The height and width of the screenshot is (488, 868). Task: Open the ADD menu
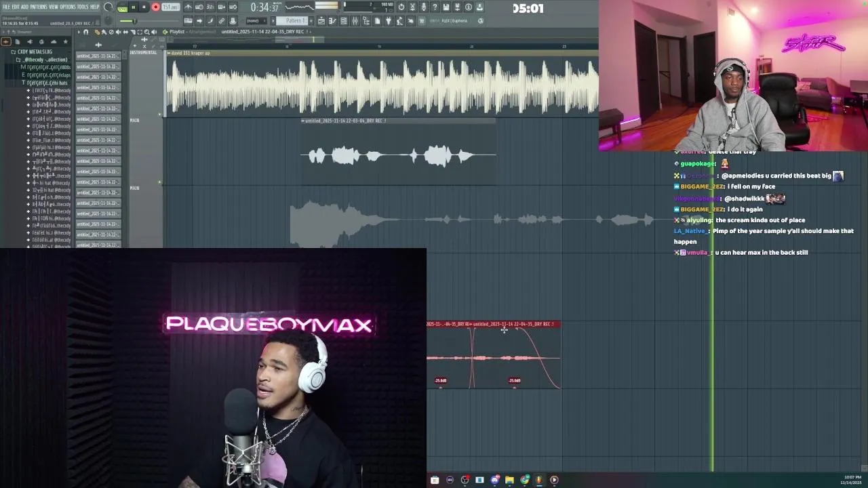[x=24, y=7]
